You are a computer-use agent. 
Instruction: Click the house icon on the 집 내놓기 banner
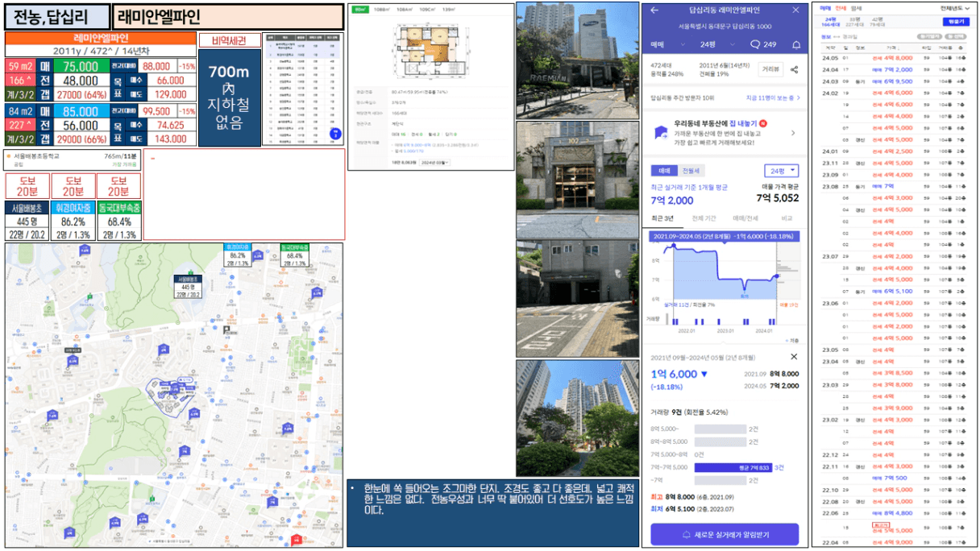click(662, 131)
